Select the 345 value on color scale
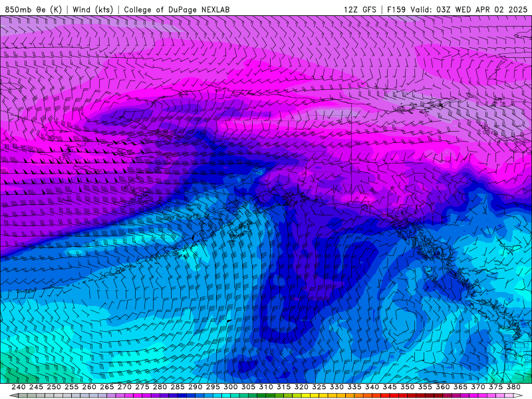 (x=390, y=387)
